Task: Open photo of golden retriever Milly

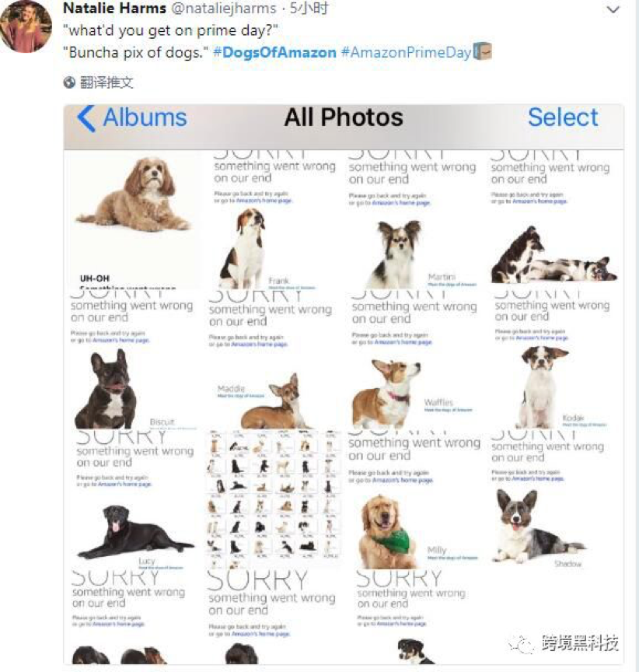Action: [412, 499]
